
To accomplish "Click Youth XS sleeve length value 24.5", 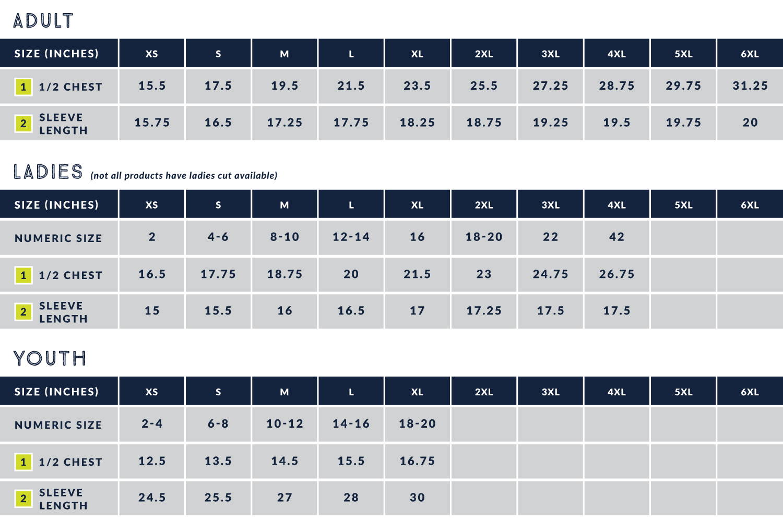I will [x=152, y=498].
